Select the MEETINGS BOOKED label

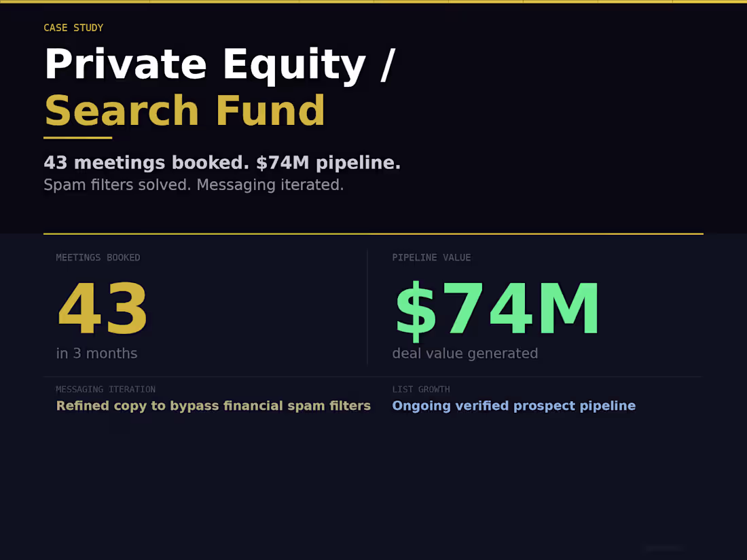coord(98,257)
